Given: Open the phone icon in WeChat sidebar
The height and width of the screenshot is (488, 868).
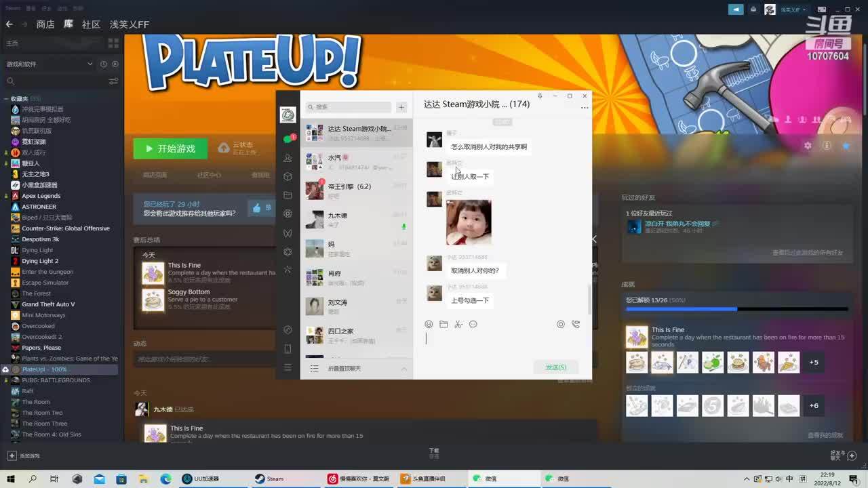Looking at the screenshot, I should point(288,349).
